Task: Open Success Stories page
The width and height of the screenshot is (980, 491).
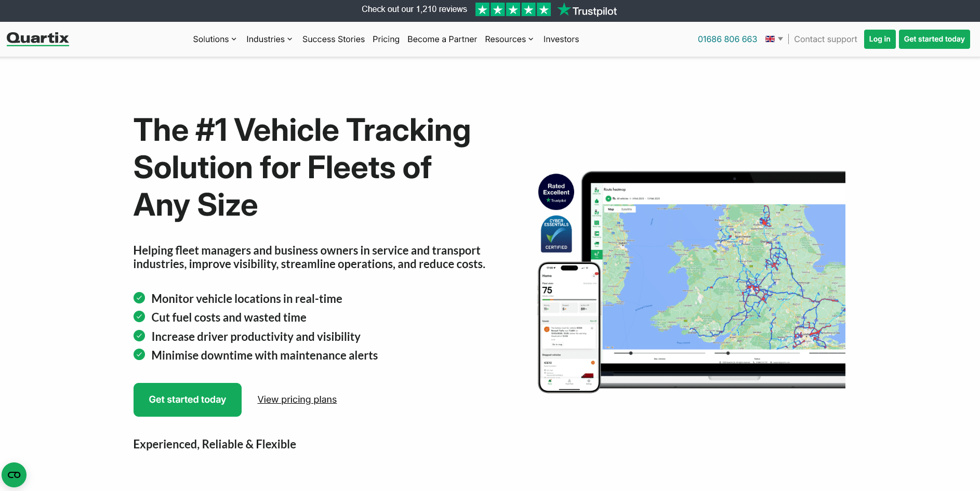Action: click(x=334, y=39)
